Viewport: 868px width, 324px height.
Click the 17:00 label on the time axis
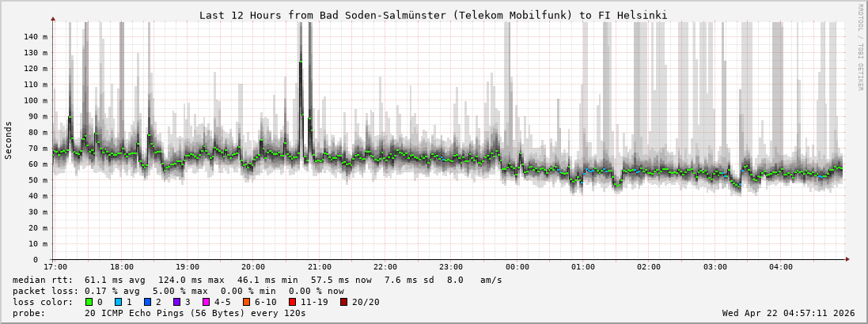tap(55, 267)
